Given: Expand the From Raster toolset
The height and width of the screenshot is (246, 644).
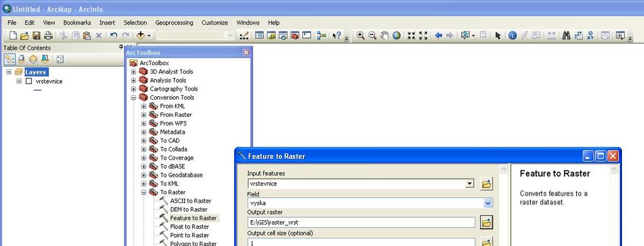Looking at the screenshot, I should (x=144, y=115).
